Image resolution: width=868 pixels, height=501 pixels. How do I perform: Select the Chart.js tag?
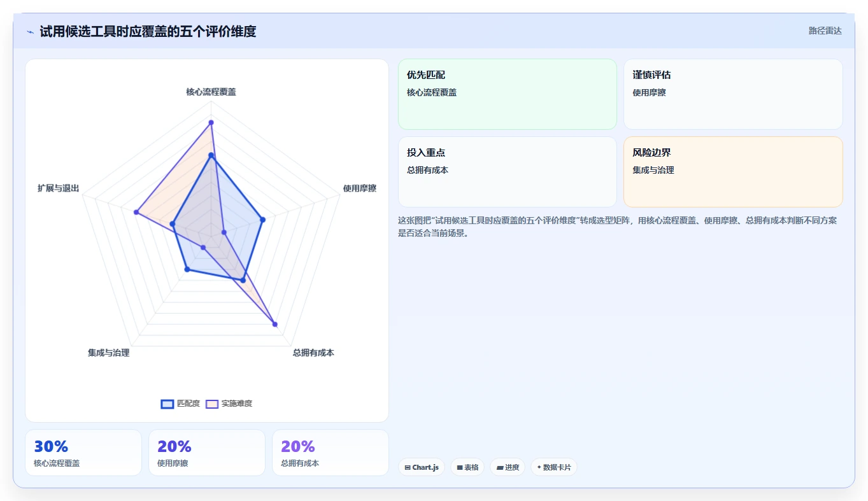[422, 467]
